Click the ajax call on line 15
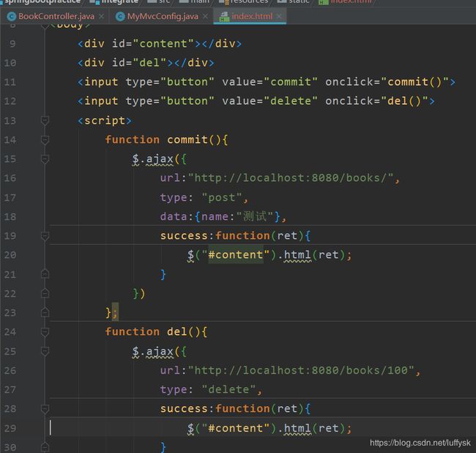The height and width of the screenshot is (453, 476). 160,159
